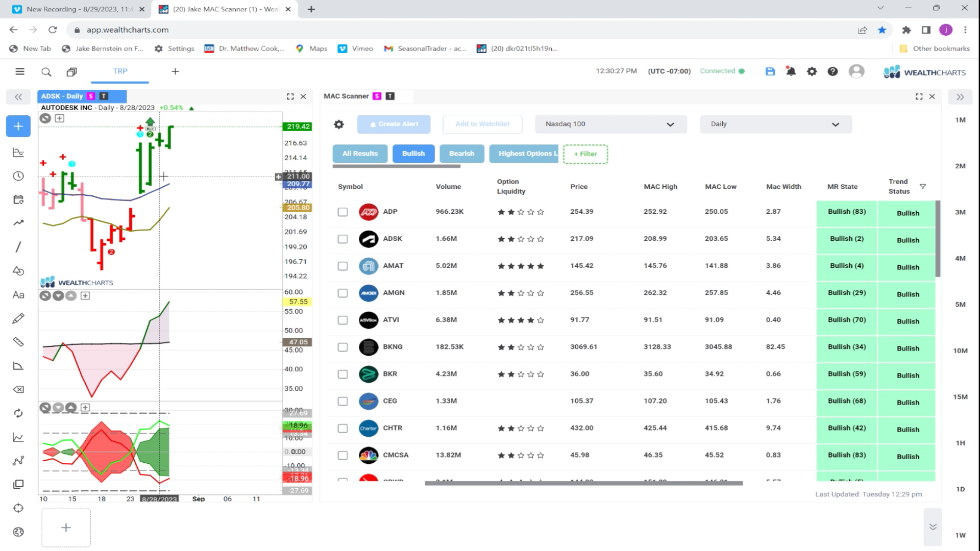Collapse the middle indicator pane down arrow
This screenshot has height=551, width=980.
coord(58,296)
